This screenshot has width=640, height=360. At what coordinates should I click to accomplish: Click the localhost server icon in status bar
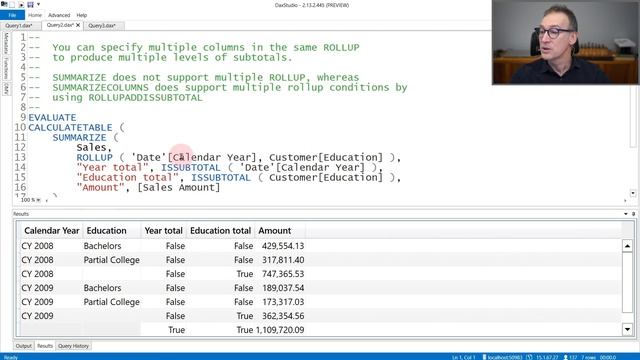[x=484, y=357]
